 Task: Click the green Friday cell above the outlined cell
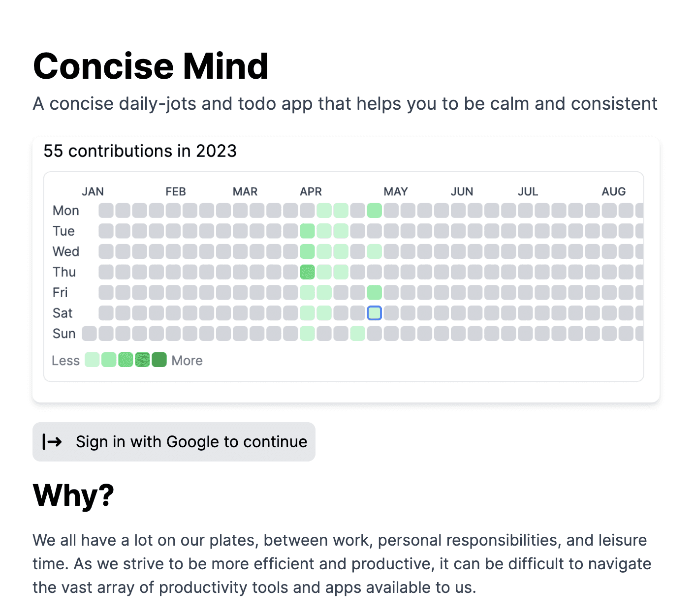(x=375, y=293)
